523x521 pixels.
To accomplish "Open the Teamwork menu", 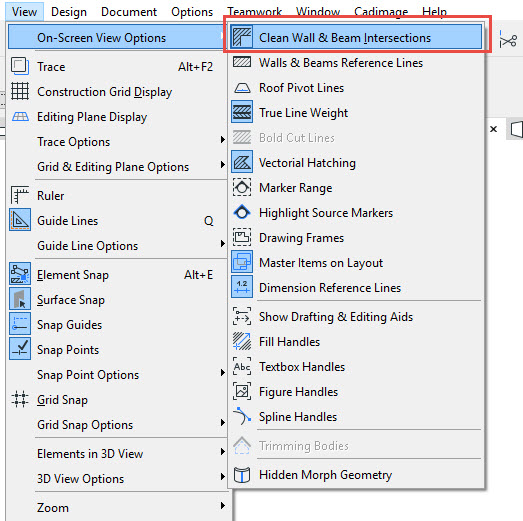I will click(x=255, y=12).
